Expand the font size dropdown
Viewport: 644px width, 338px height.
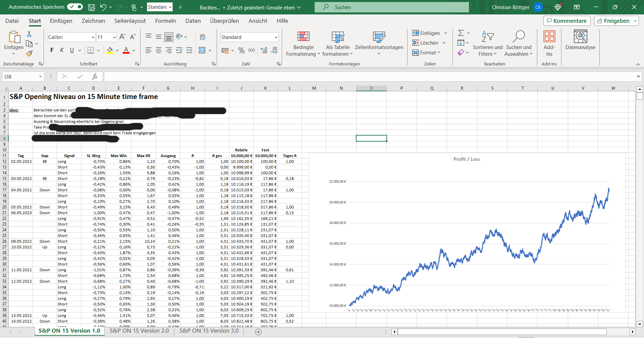[114, 37]
